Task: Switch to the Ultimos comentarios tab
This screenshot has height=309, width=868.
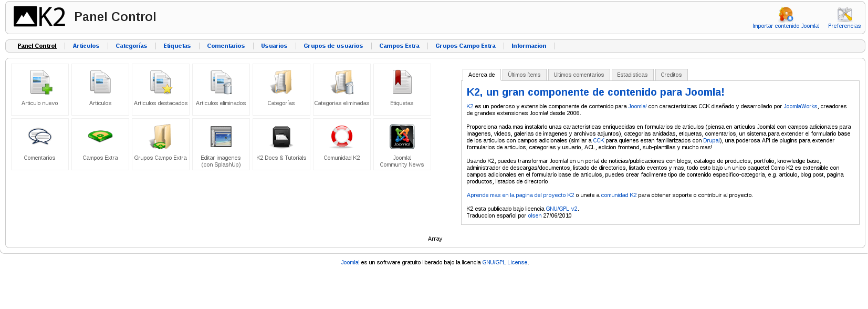Action: (579, 75)
